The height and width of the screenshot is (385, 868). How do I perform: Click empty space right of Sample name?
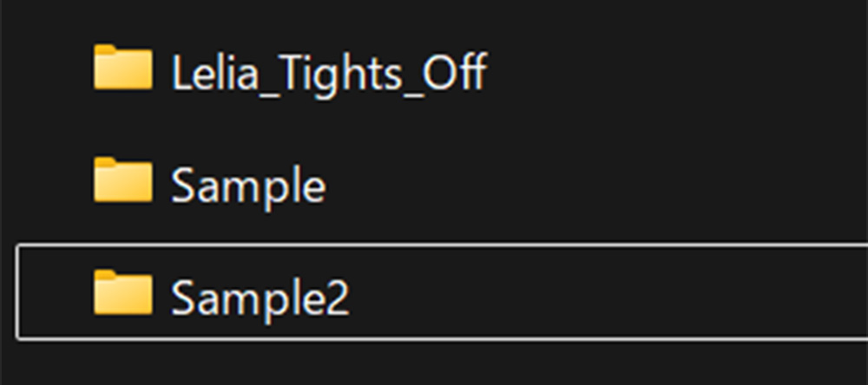pyautogui.click(x=598, y=183)
